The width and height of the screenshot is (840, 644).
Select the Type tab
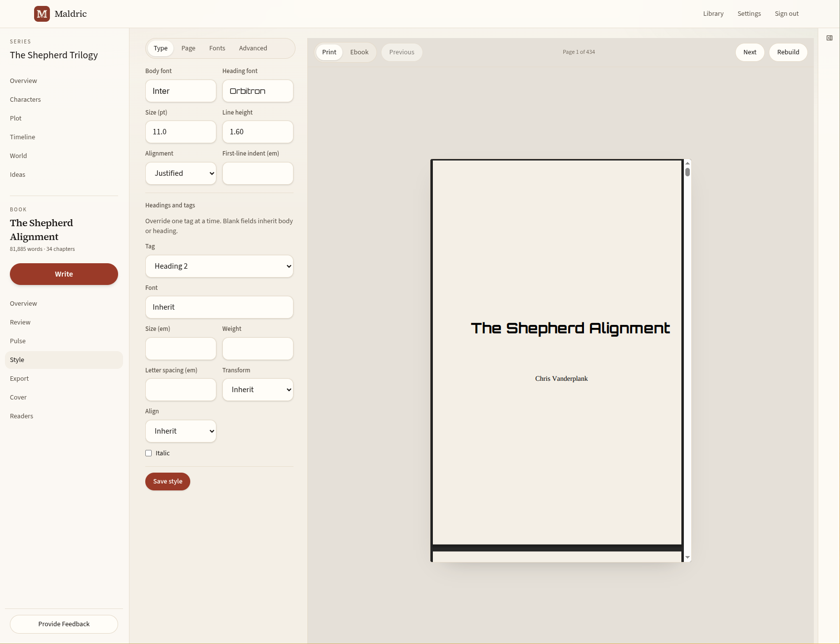tap(161, 48)
